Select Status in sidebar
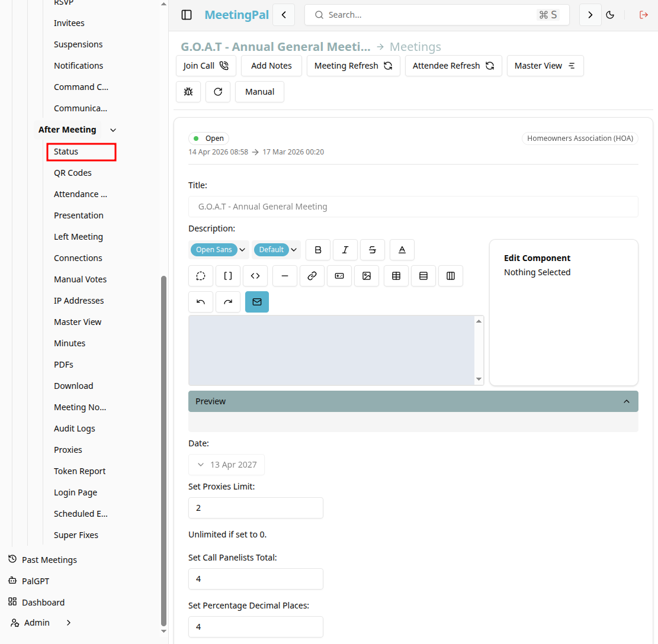658x644 pixels. 81,152
